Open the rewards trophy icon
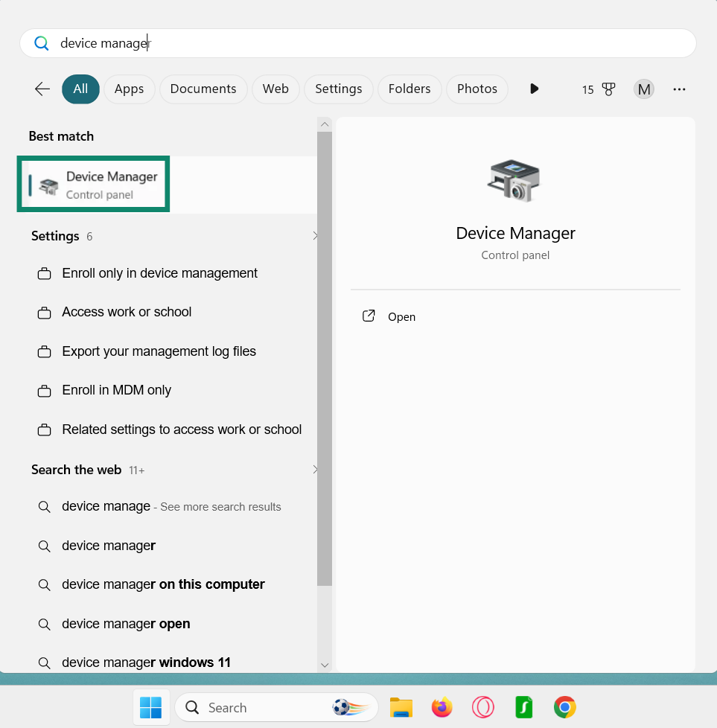 608,89
